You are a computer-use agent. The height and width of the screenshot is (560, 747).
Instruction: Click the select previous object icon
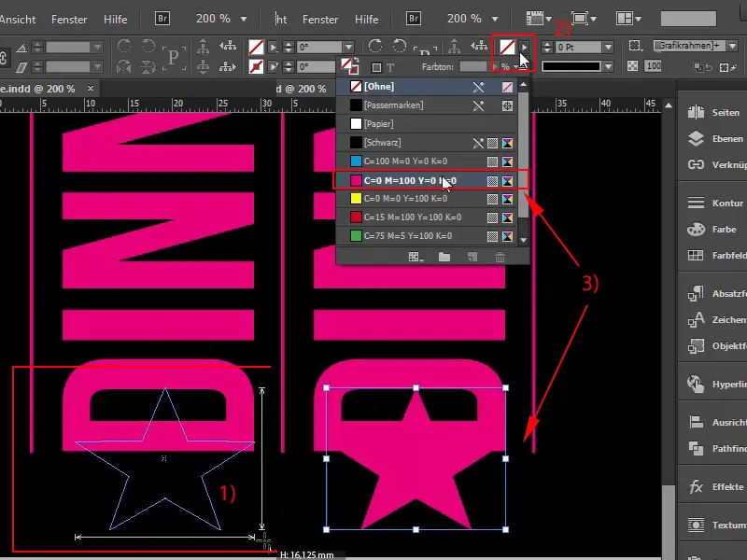[228, 46]
